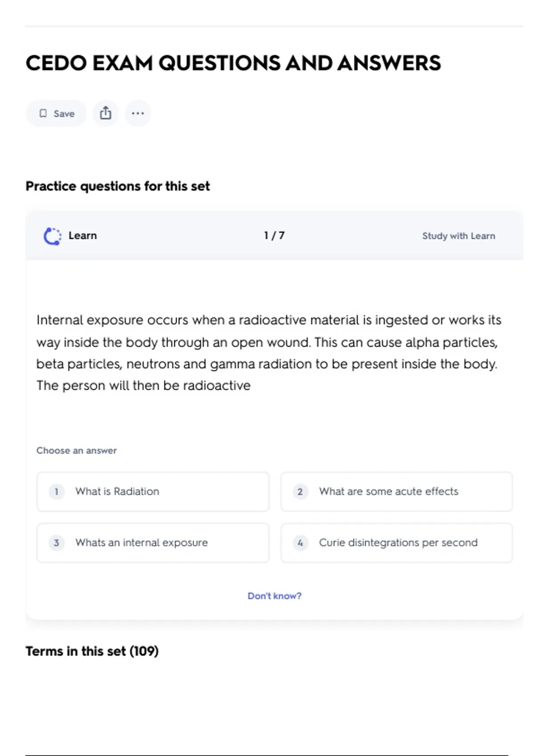This screenshot has width=534, height=756.
Task: Click the bookmark icon inside Save
Action: click(43, 113)
